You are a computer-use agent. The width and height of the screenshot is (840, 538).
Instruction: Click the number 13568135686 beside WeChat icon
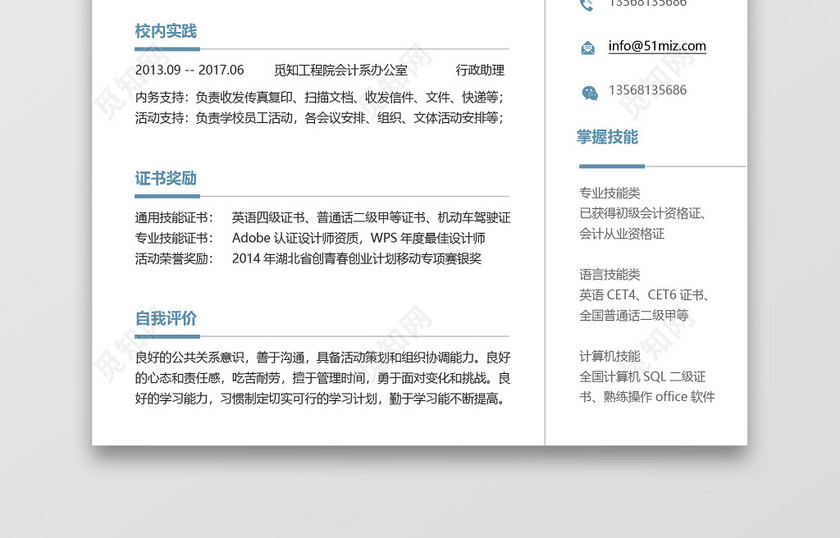click(647, 90)
